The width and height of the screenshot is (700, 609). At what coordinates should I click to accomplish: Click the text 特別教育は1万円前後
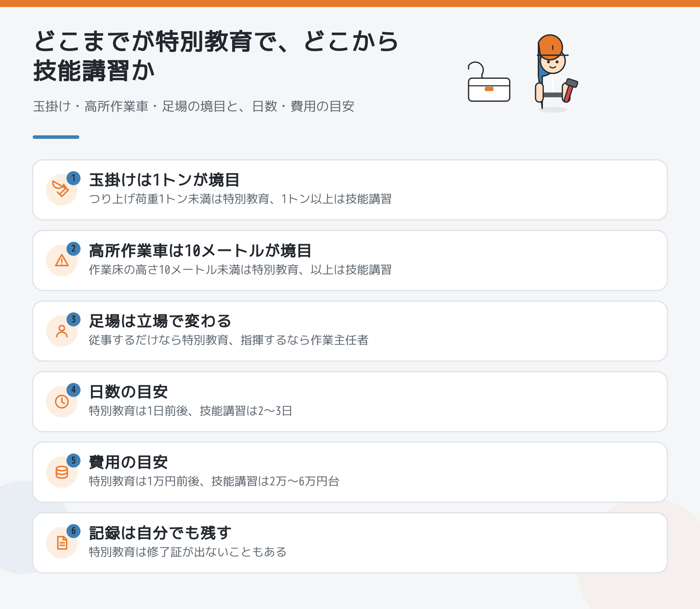[x=144, y=481]
